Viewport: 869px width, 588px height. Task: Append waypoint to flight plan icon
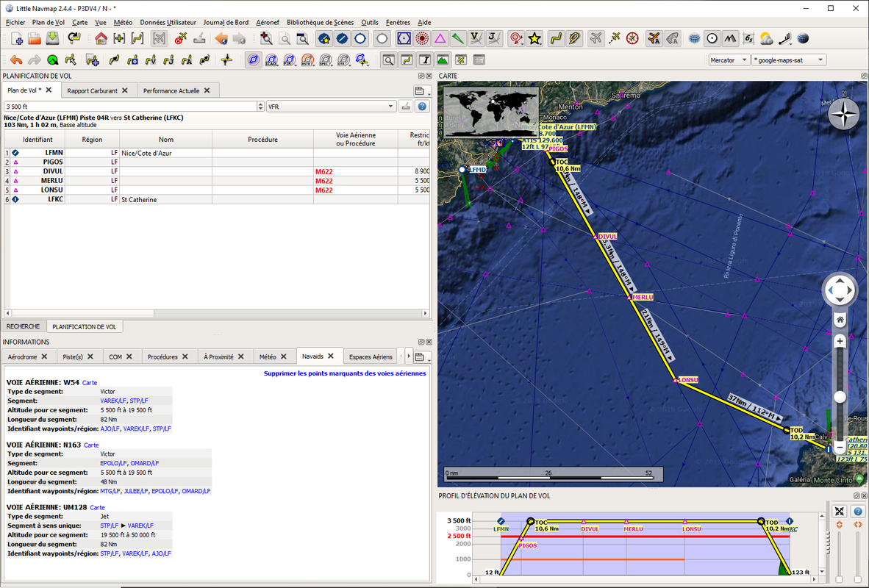(92, 60)
